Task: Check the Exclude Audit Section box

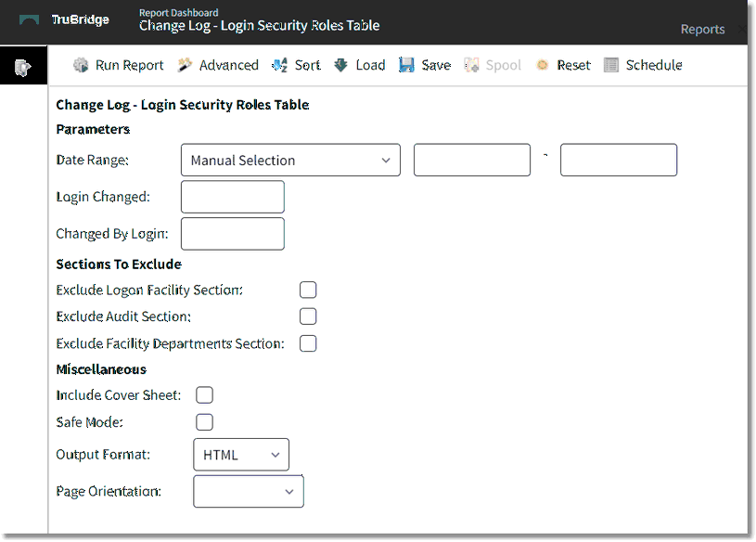Action: point(308,316)
